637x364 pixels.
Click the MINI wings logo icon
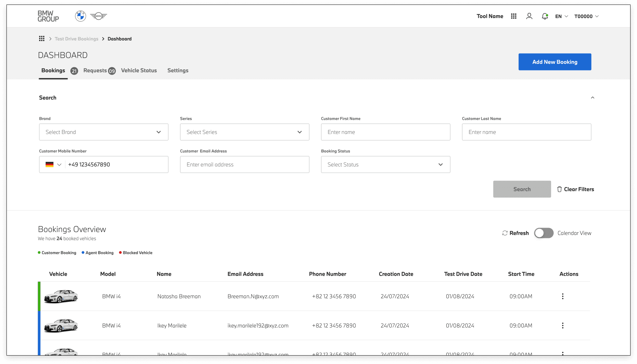(x=98, y=16)
